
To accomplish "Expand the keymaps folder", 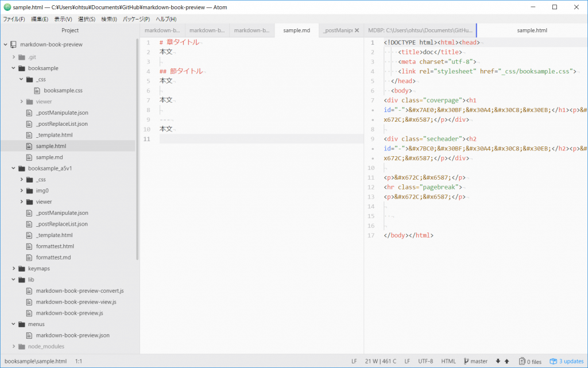I will click(13, 269).
